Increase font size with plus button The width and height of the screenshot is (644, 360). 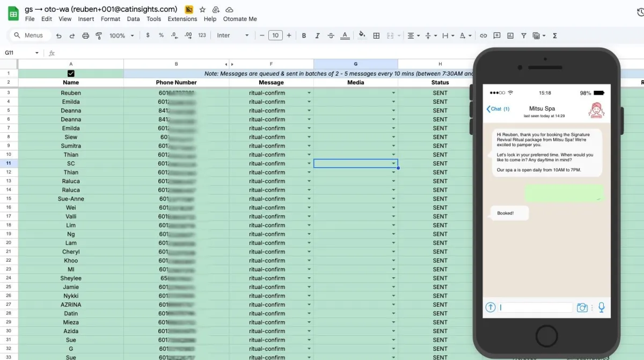point(289,35)
